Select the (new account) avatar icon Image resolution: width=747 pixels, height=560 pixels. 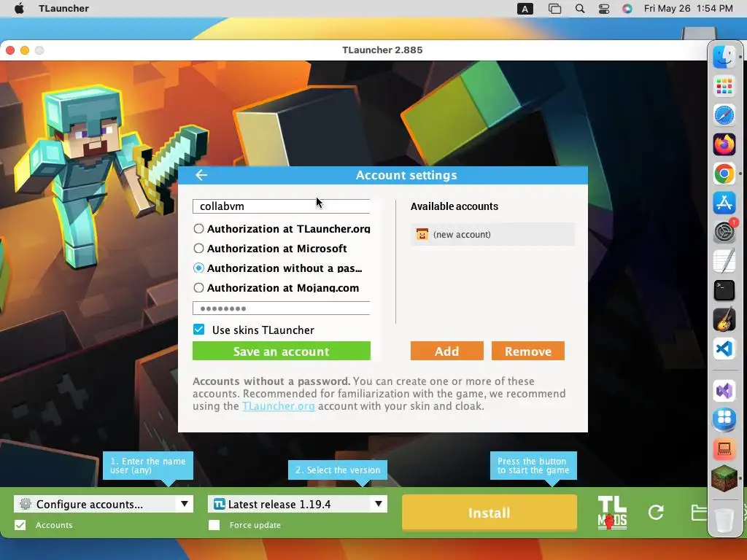click(422, 234)
